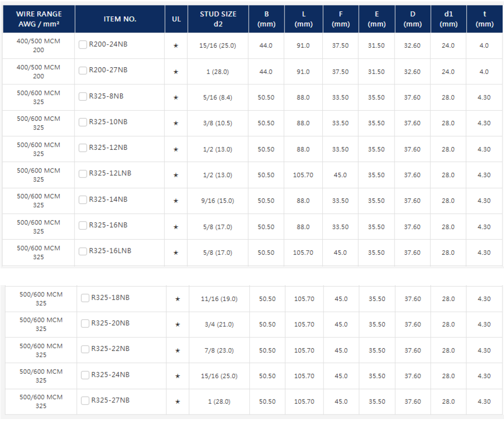
Task: Tick the R325-16LNB checkbox
Action: pyautogui.click(x=83, y=251)
